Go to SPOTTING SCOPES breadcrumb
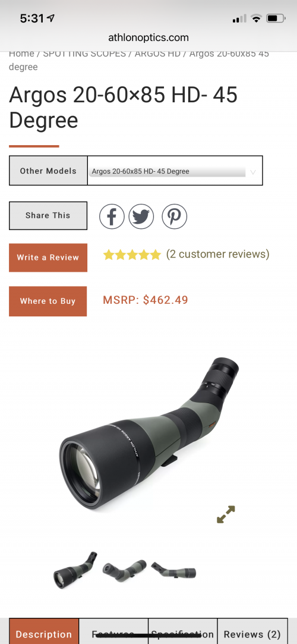 84,54
